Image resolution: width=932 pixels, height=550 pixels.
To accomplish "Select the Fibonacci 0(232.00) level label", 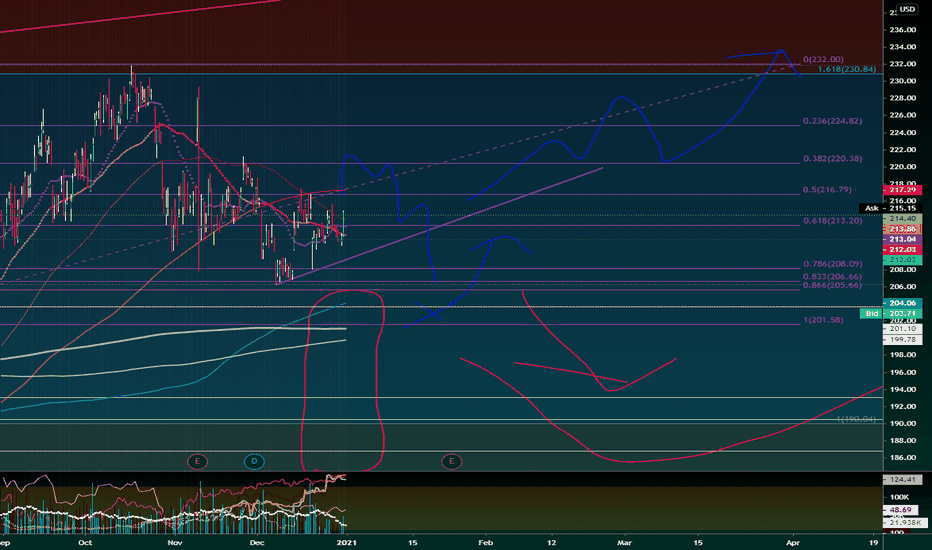I will click(823, 59).
